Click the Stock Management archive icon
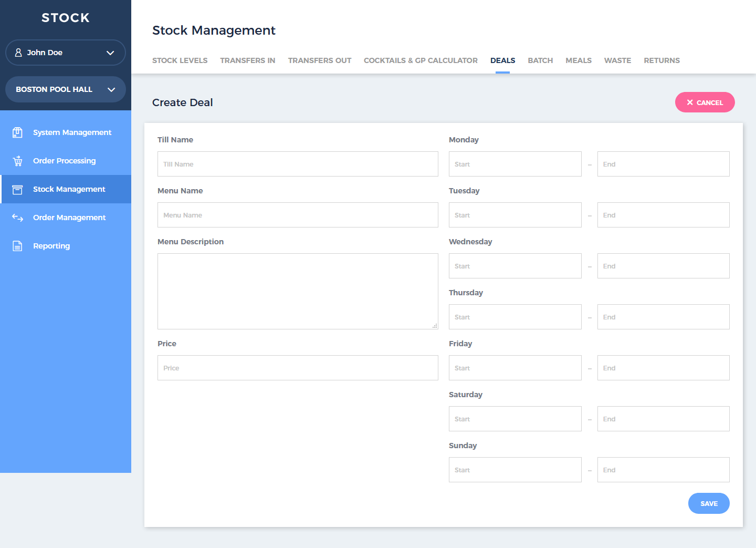This screenshot has width=756, height=548. click(17, 189)
